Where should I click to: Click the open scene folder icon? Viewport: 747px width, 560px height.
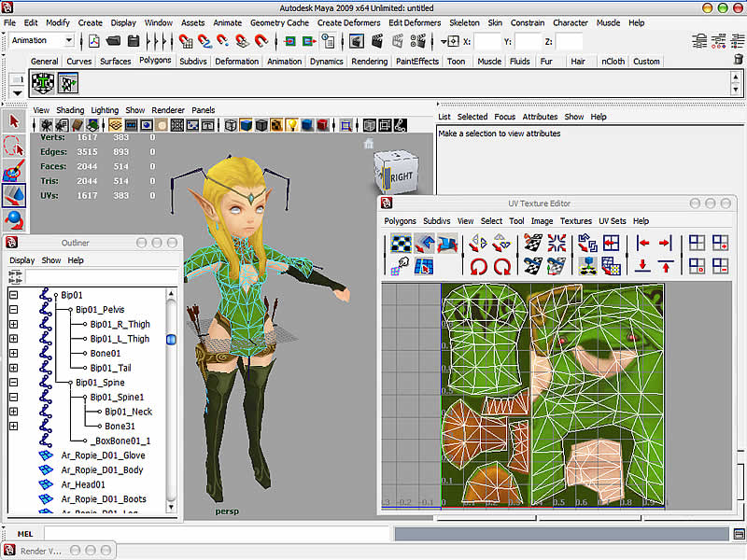pyautogui.click(x=113, y=41)
